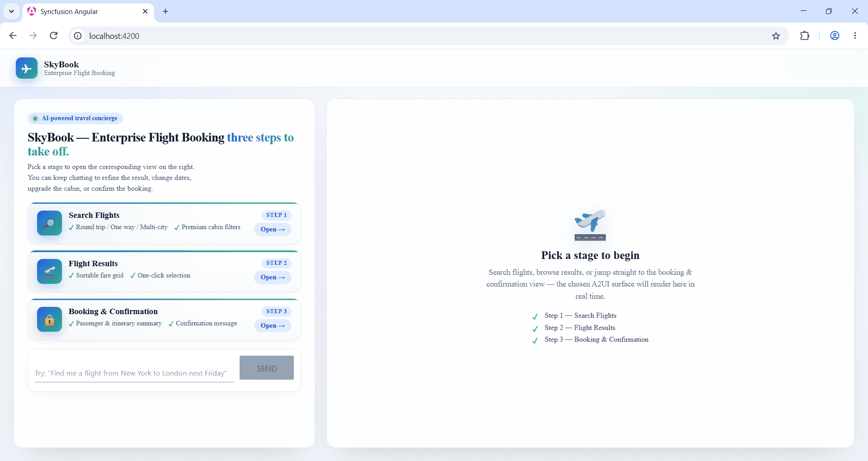The width and height of the screenshot is (868, 461).
Task: Focus the chat prompt input field
Action: 134,373
